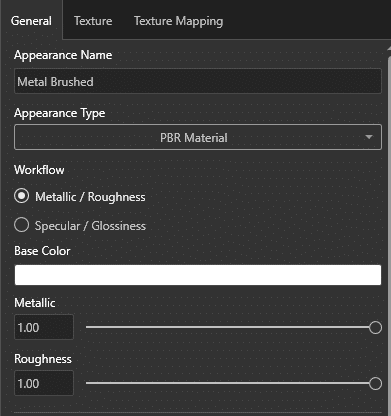Viewport: 391px width, 416px height.
Task: Open the Texture tab
Action: (93, 21)
